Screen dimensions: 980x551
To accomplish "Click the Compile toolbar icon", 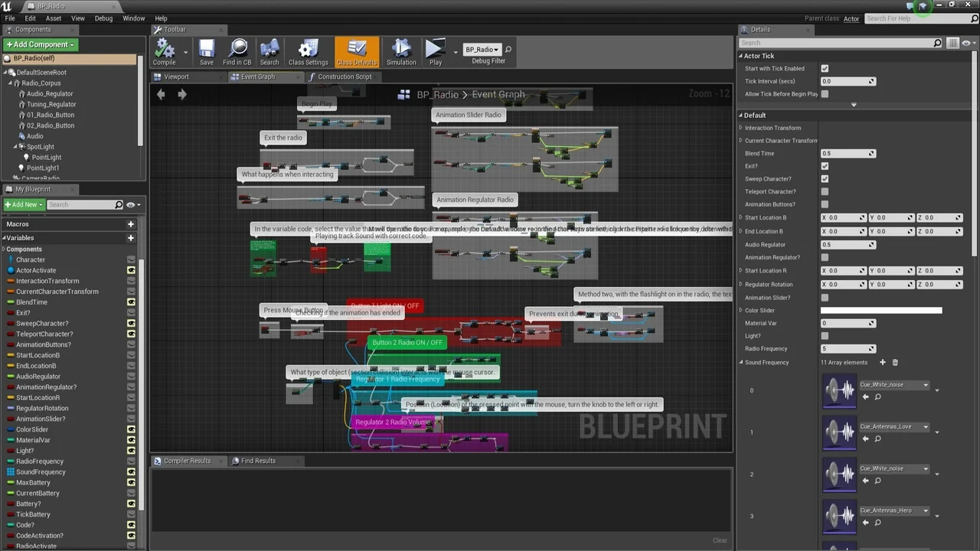I will [164, 52].
